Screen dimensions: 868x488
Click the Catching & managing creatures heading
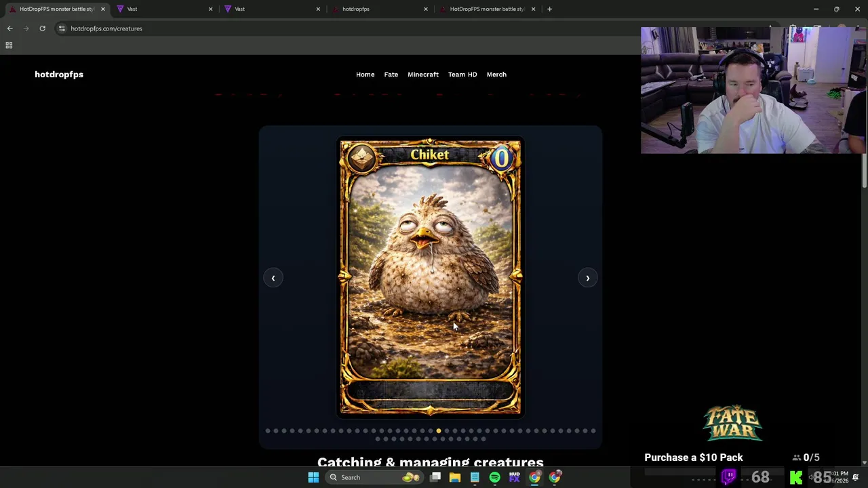tap(431, 462)
